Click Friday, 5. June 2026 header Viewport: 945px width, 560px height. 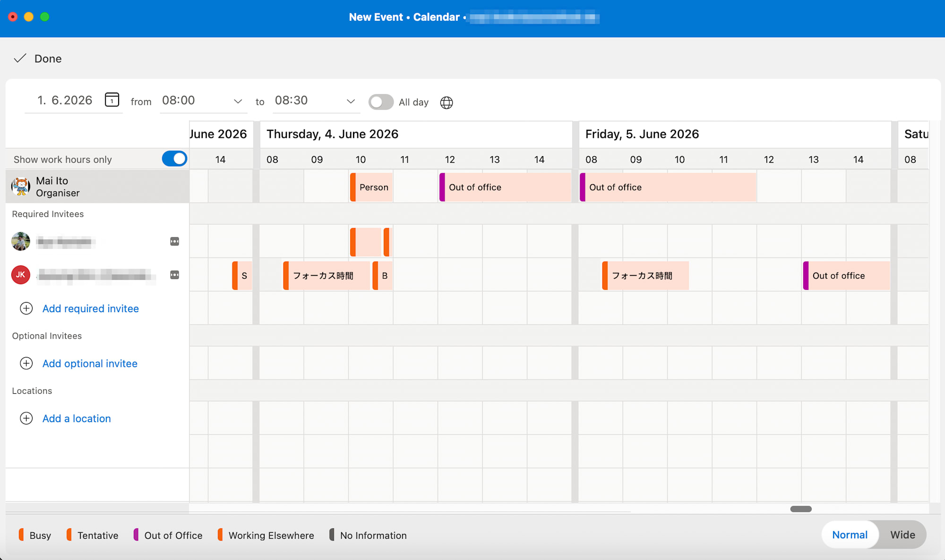coord(642,134)
